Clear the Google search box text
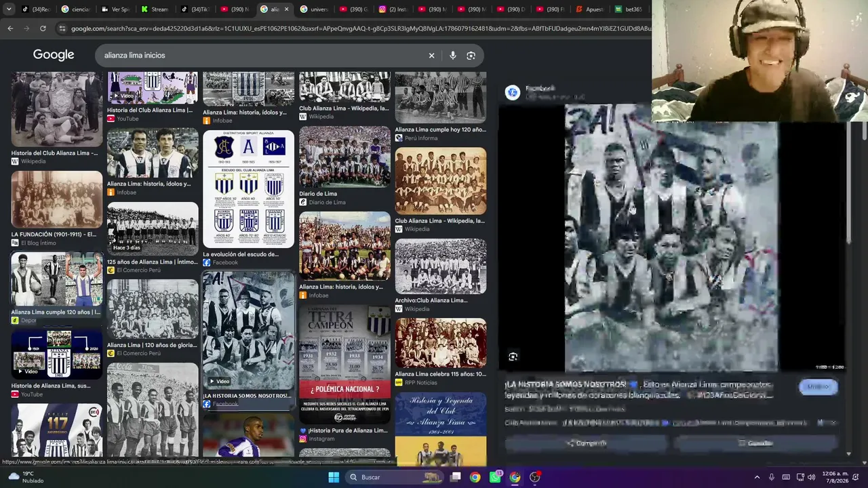Viewport: 868px width, 488px height. click(x=431, y=56)
